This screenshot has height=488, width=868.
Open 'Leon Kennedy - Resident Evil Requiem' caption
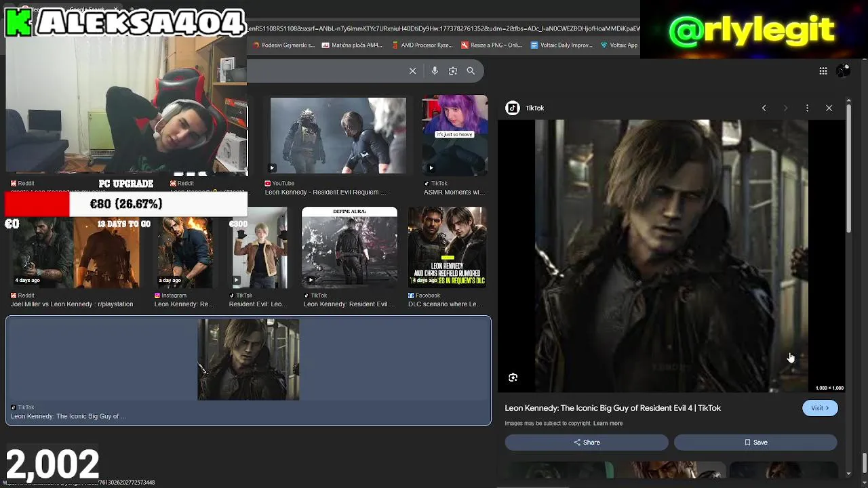pyautogui.click(x=325, y=192)
